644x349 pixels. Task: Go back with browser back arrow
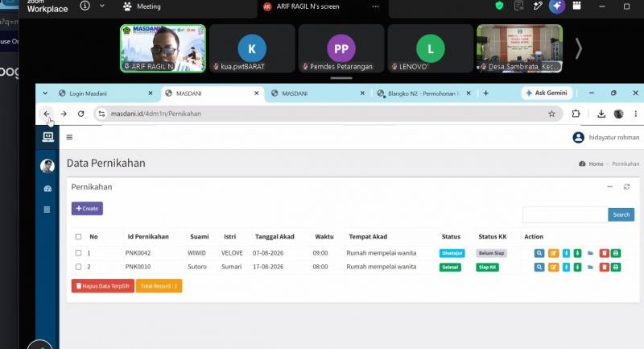[47, 114]
